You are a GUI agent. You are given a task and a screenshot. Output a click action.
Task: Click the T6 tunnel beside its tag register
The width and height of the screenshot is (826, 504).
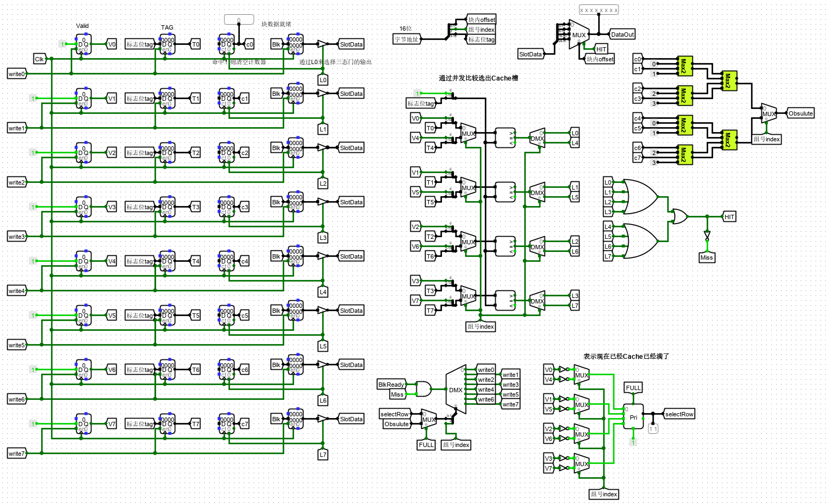tap(195, 370)
